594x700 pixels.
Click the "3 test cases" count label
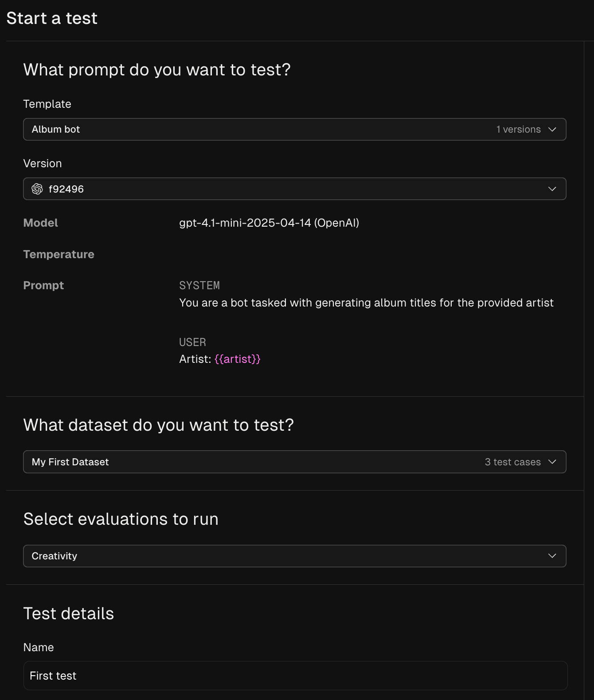(x=512, y=462)
